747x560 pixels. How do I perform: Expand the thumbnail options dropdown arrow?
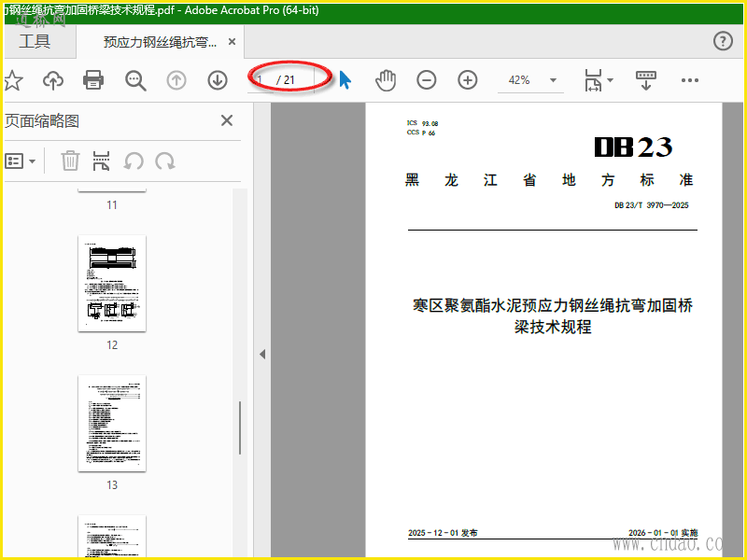click(x=33, y=161)
